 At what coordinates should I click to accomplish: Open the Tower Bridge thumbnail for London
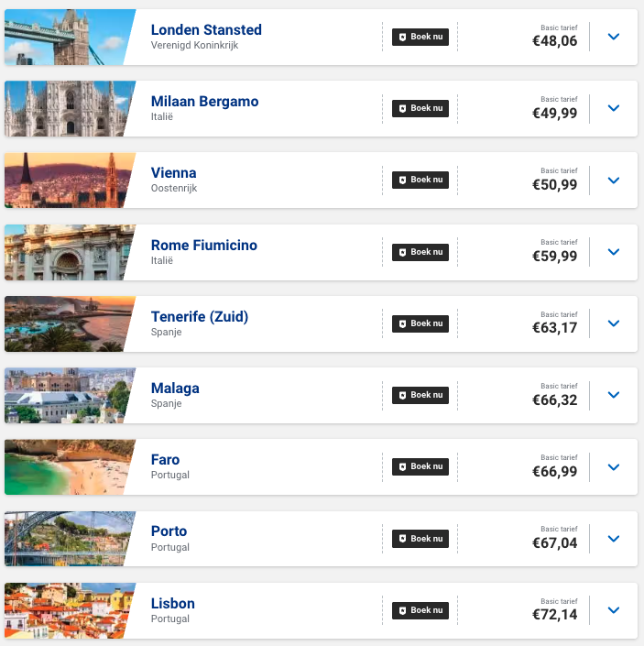coord(64,37)
